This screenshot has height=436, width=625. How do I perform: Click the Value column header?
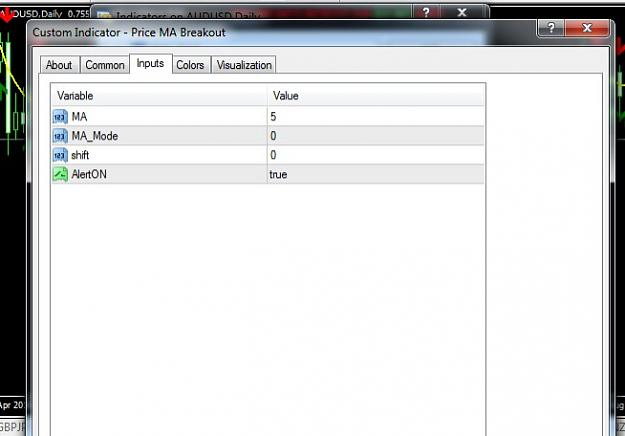click(x=376, y=96)
